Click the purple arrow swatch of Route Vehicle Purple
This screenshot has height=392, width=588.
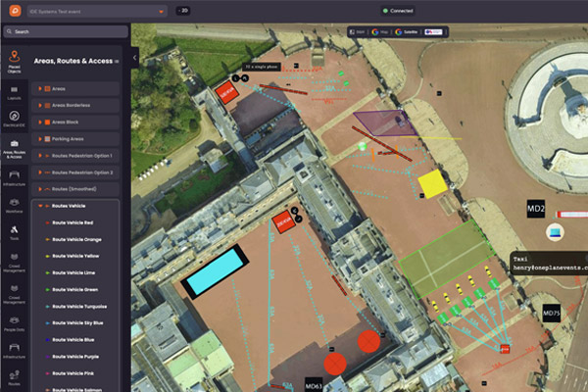tap(48, 357)
